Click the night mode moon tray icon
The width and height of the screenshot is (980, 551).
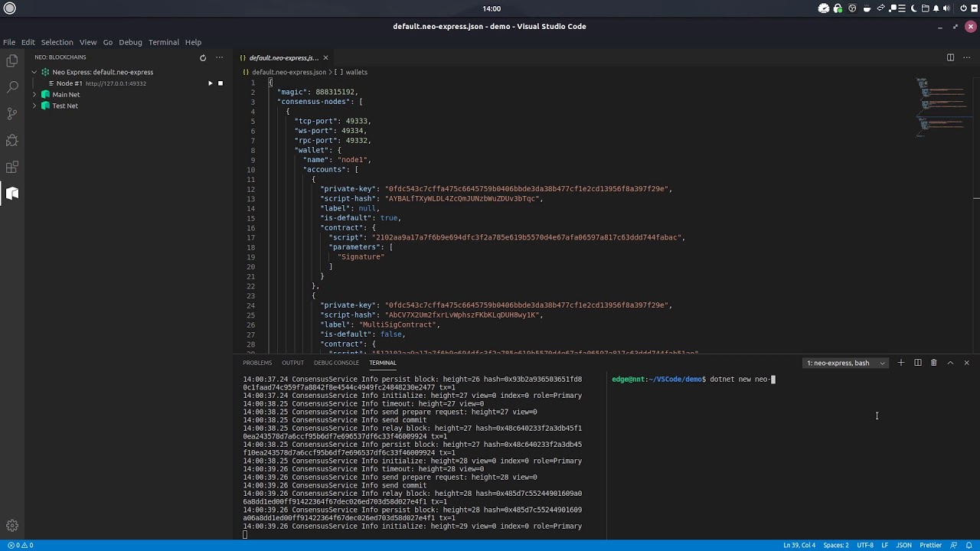(913, 8)
